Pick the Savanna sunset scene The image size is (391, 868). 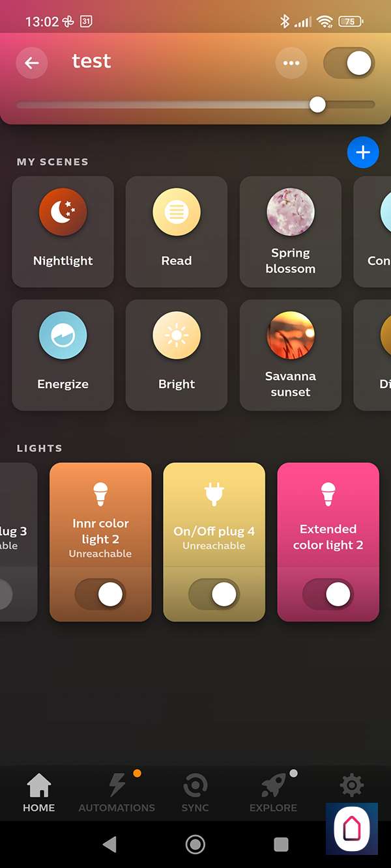tap(291, 355)
